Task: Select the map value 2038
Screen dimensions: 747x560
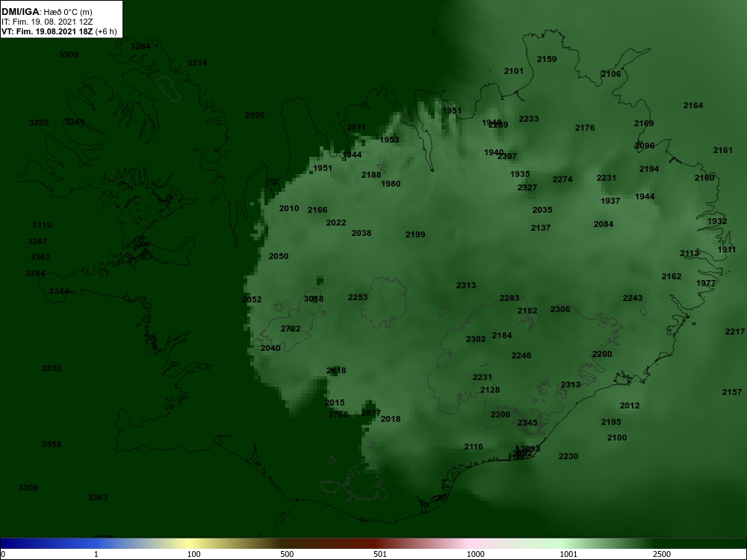Action: (362, 233)
